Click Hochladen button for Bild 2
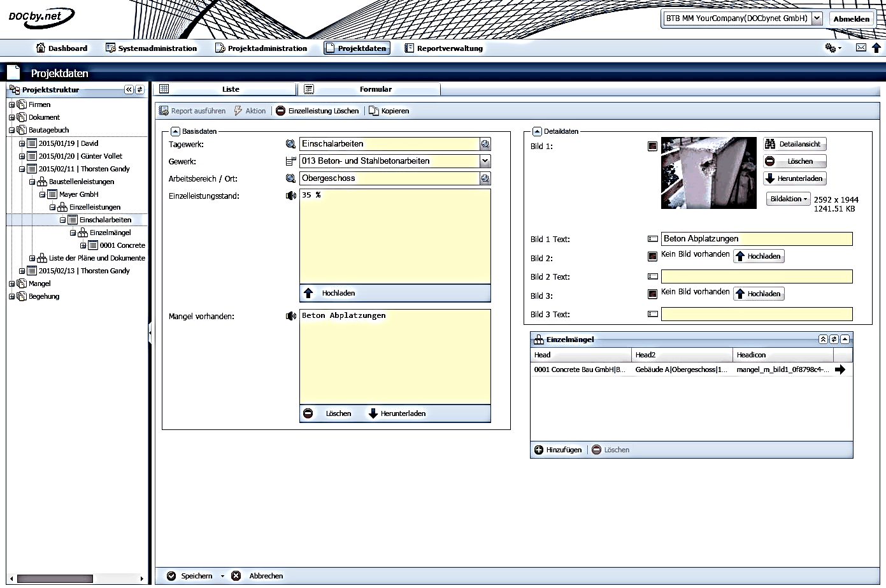Viewport: 886px width, 588px height. click(x=759, y=256)
